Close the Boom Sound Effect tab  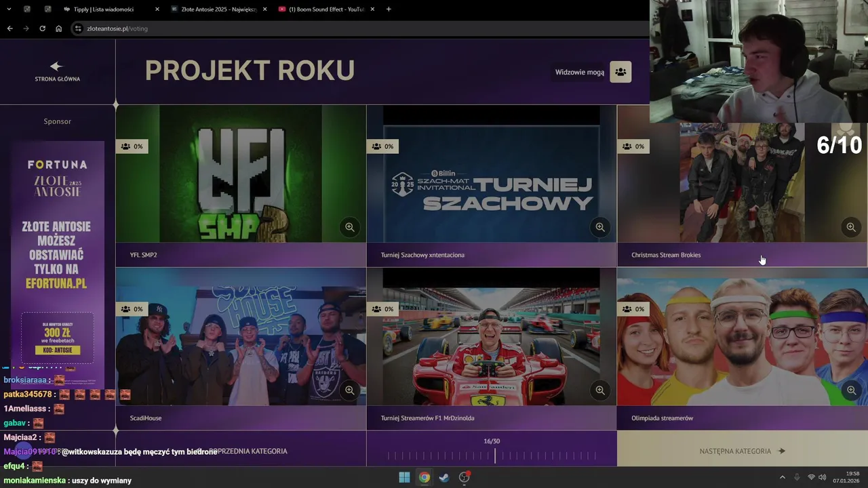(372, 9)
